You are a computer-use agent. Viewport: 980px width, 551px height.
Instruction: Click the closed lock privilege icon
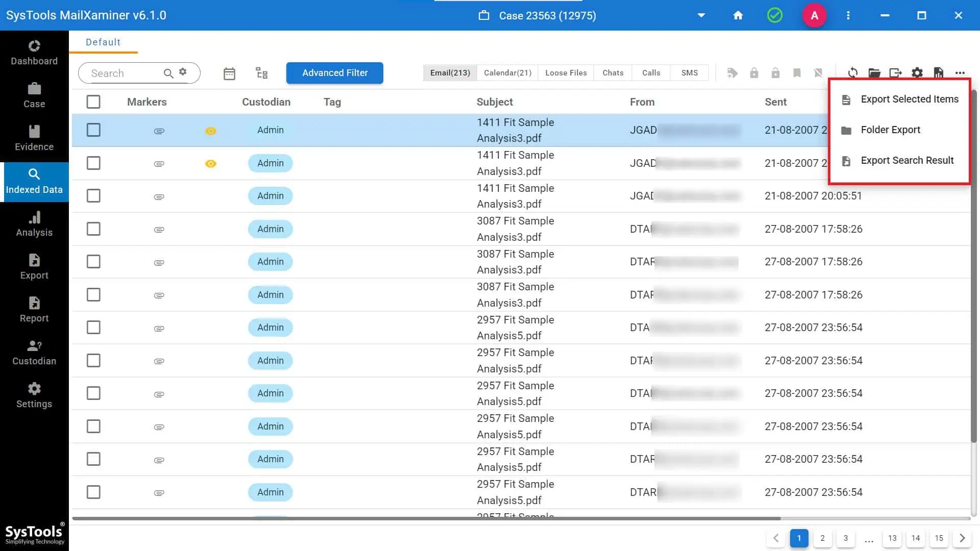[x=754, y=73]
